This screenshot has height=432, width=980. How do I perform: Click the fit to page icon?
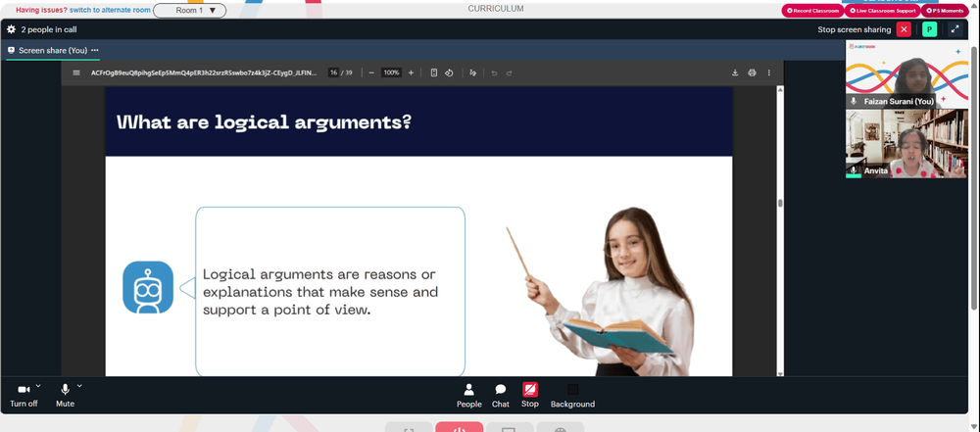click(x=434, y=72)
